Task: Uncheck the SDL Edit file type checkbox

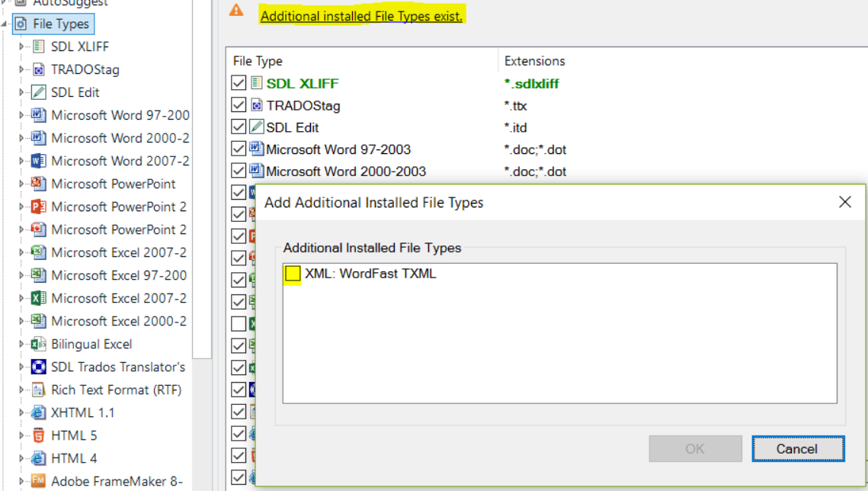Action: pyautogui.click(x=239, y=127)
